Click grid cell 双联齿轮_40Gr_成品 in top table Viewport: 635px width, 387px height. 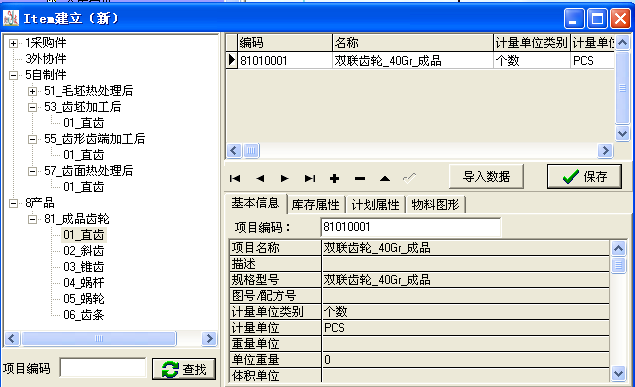[413, 60]
